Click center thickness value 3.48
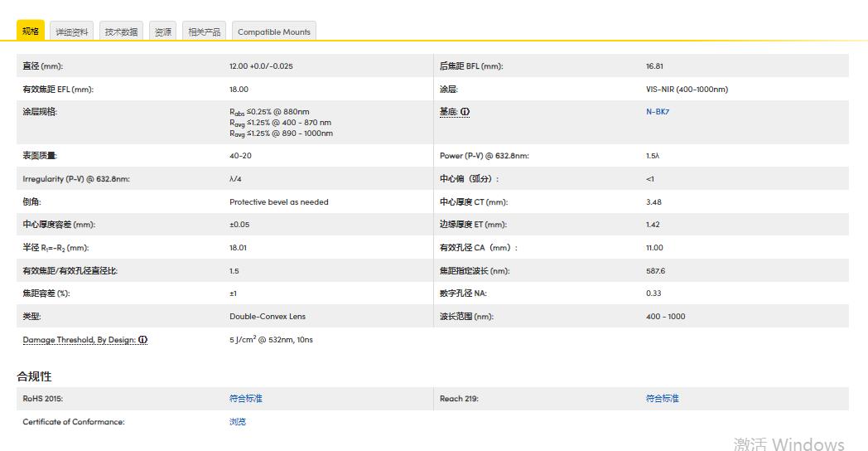868x451 pixels. (x=653, y=202)
